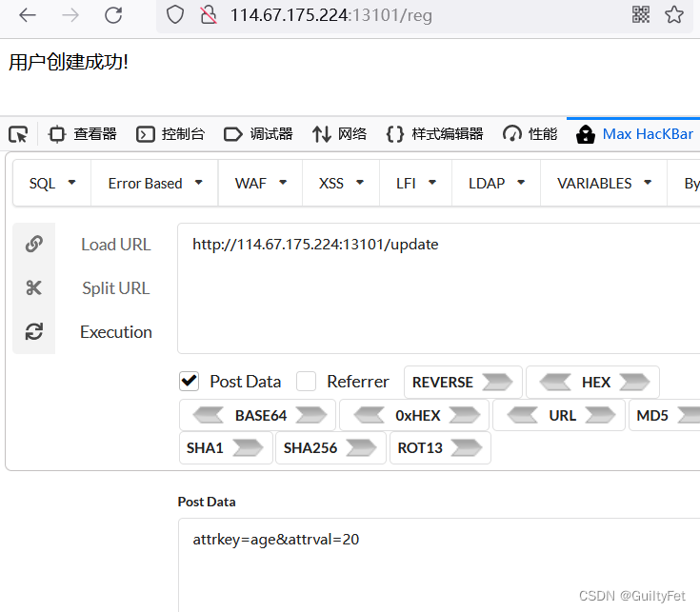Click the ROT13 encode arrow
Screen dimensions: 700x612
(x=467, y=448)
